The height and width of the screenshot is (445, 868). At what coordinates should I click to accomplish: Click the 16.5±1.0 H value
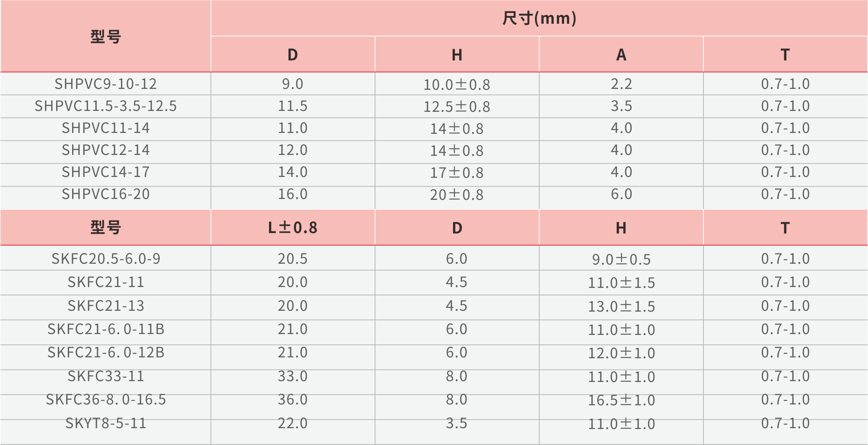(x=621, y=400)
